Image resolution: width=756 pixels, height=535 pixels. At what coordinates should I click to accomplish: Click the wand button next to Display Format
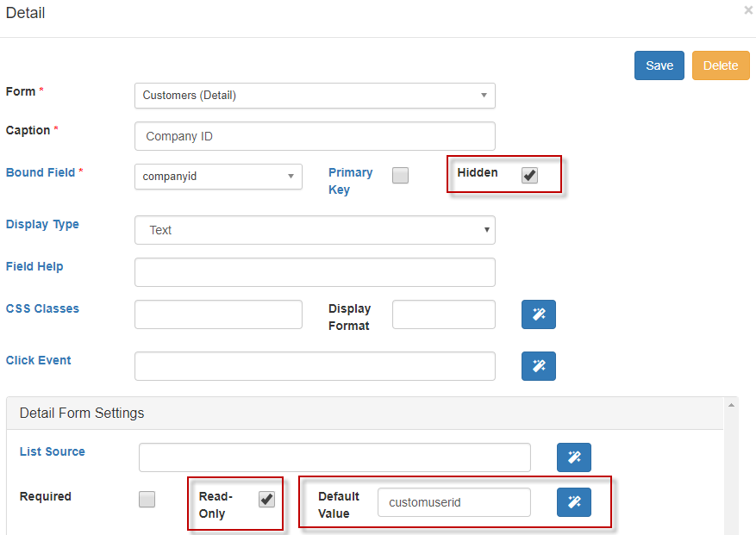click(539, 314)
